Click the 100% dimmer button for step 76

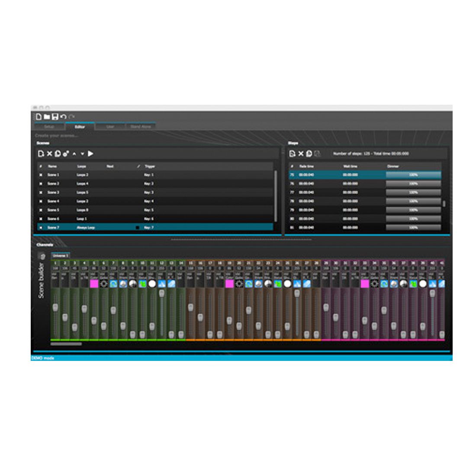[x=413, y=183]
